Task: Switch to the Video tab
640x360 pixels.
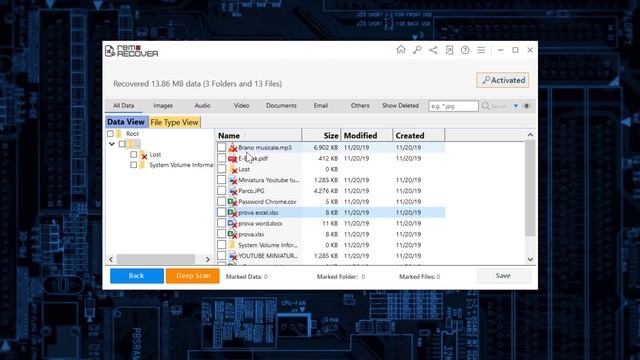Action: [241, 106]
